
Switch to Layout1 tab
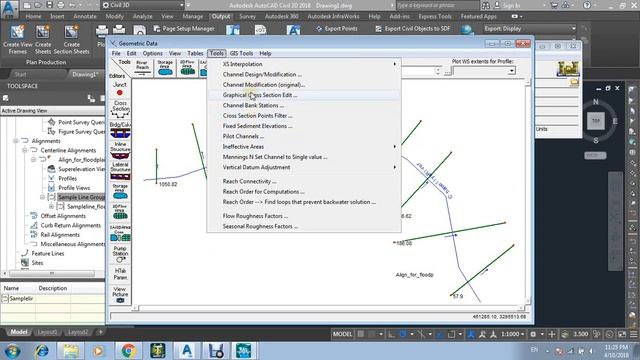pos(47,332)
